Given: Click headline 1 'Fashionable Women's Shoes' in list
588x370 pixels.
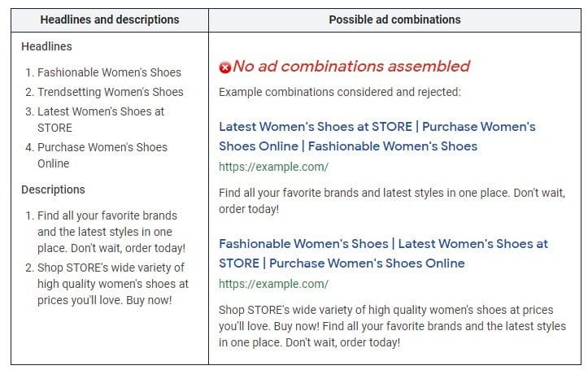Looking at the screenshot, I should click(x=109, y=72).
